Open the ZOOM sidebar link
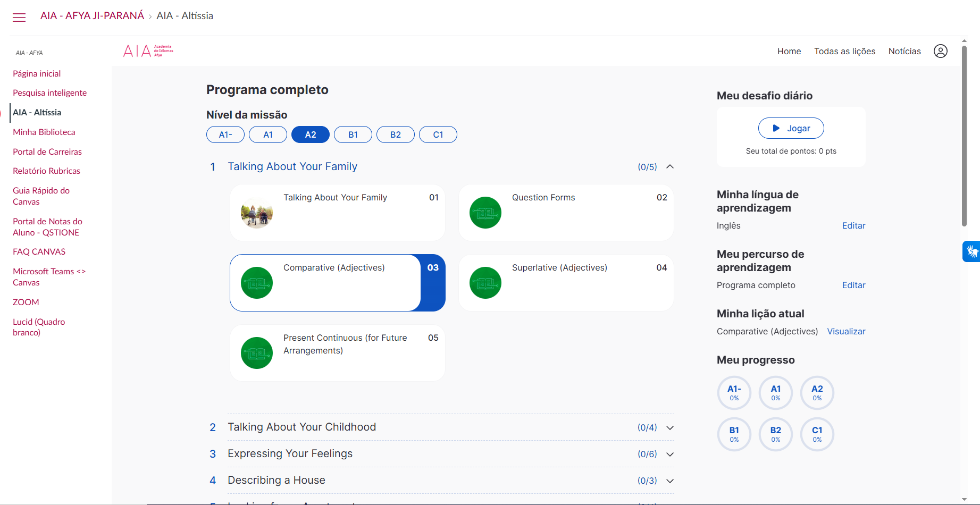 pyautogui.click(x=26, y=302)
